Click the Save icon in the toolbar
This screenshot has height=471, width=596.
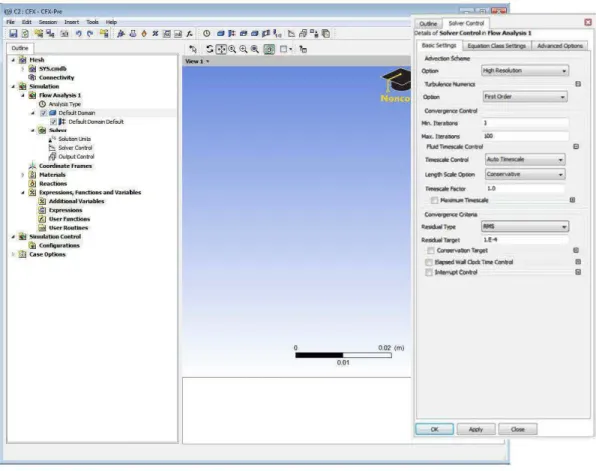[x=13, y=34]
